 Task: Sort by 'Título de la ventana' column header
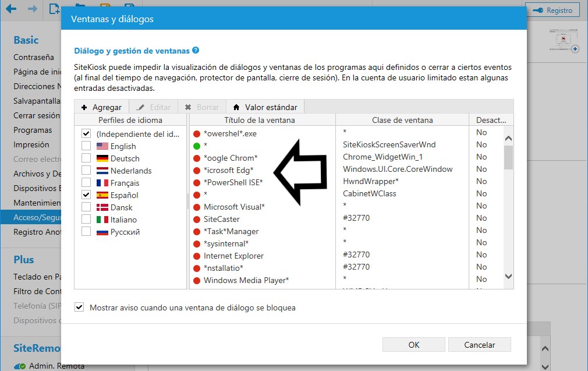pos(260,120)
